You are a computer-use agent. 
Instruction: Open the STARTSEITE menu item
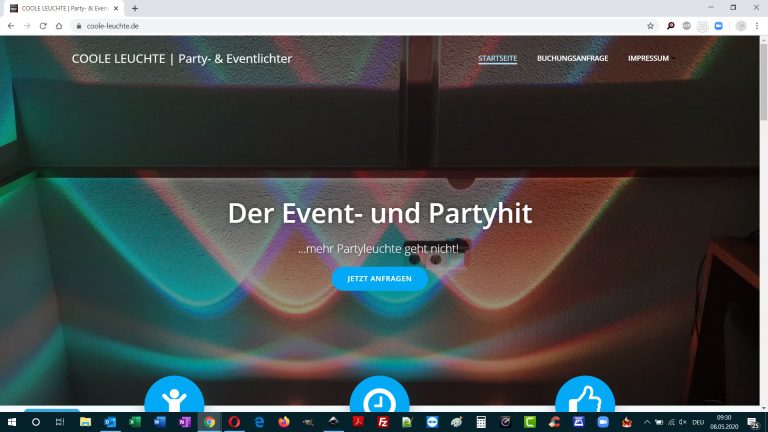(x=497, y=58)
